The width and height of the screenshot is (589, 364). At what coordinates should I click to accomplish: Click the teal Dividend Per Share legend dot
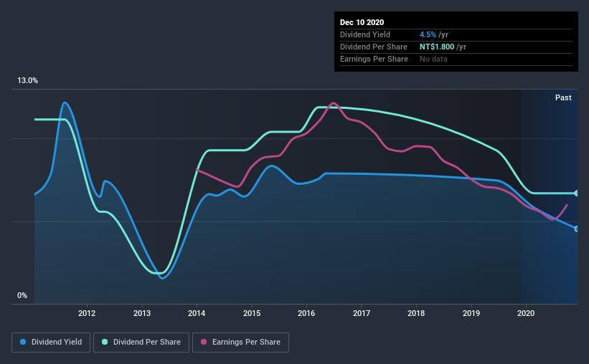coord(105,342)
